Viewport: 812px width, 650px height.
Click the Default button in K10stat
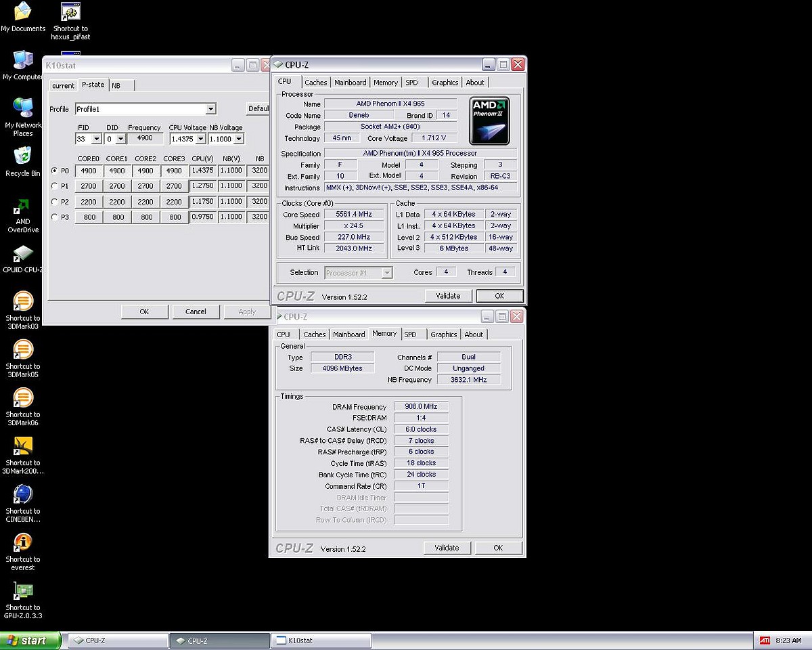[258, 108]
